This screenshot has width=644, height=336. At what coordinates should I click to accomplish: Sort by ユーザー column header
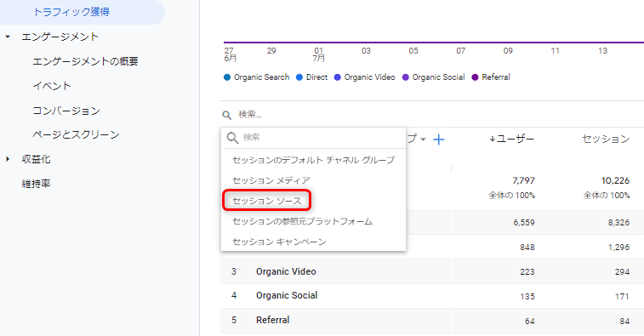click(512, 139)
